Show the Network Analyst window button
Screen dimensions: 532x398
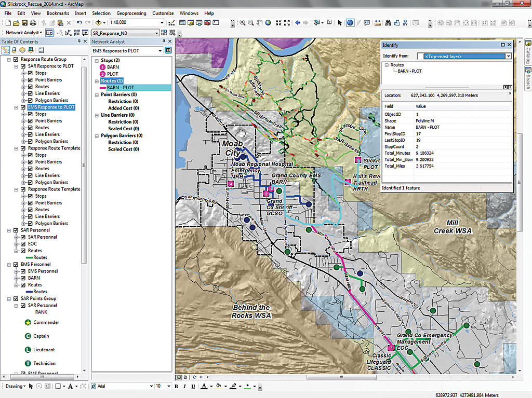click(49, 33)
